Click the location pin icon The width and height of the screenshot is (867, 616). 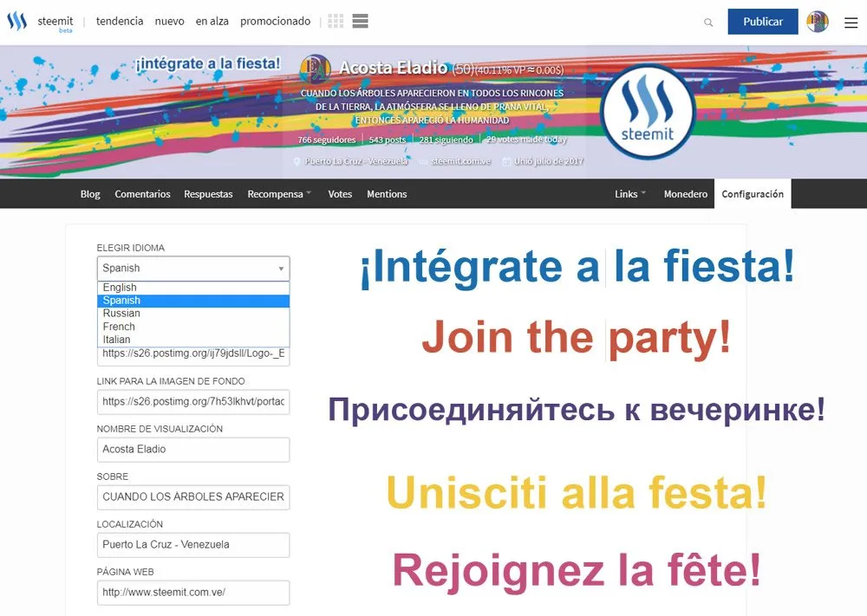click(x=297, y=161)
